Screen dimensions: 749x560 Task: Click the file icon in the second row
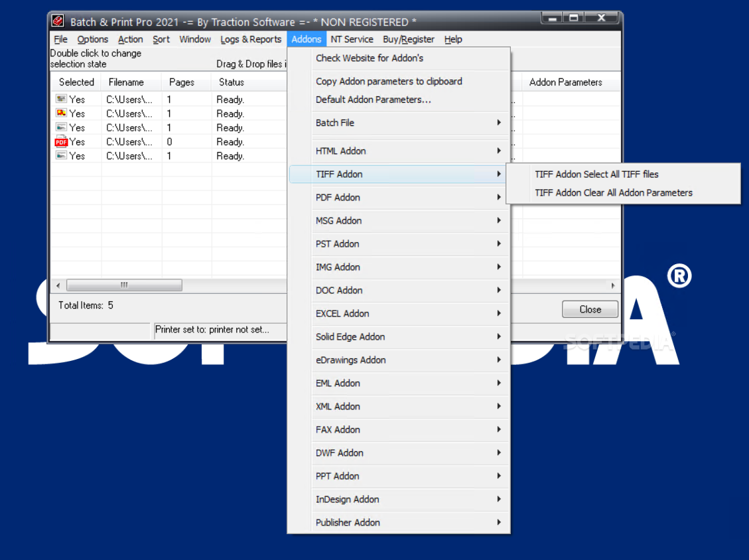[x=61, y=113]
